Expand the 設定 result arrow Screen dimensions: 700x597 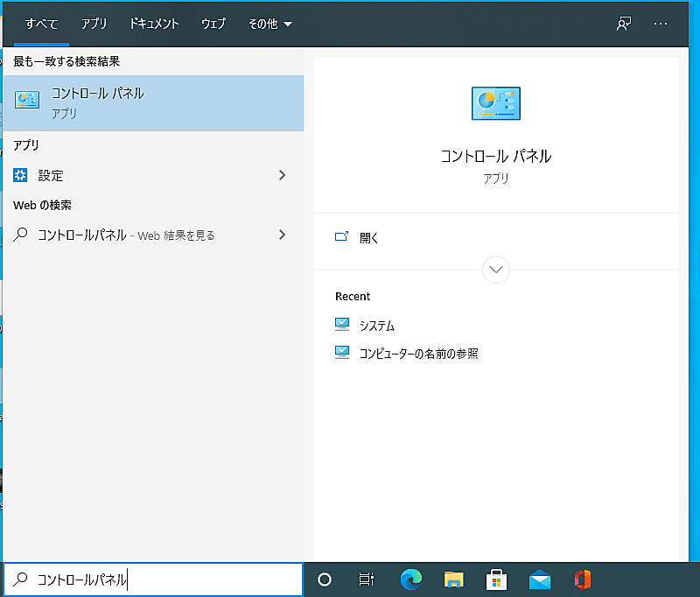point(282,175)
